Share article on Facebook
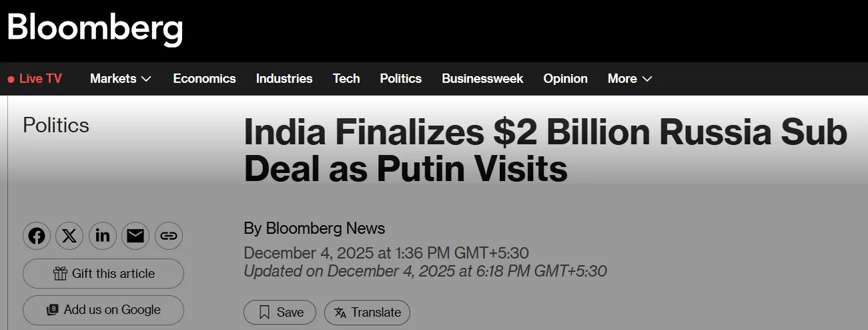 pyautogui.click(x=37, y=236)
